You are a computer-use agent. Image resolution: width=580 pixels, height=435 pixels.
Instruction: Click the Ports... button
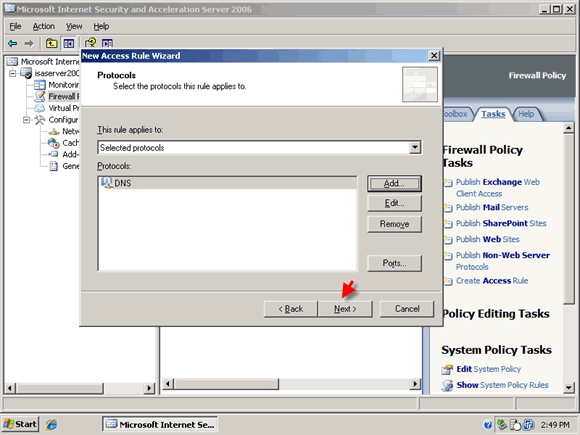(x=394, y=263)
